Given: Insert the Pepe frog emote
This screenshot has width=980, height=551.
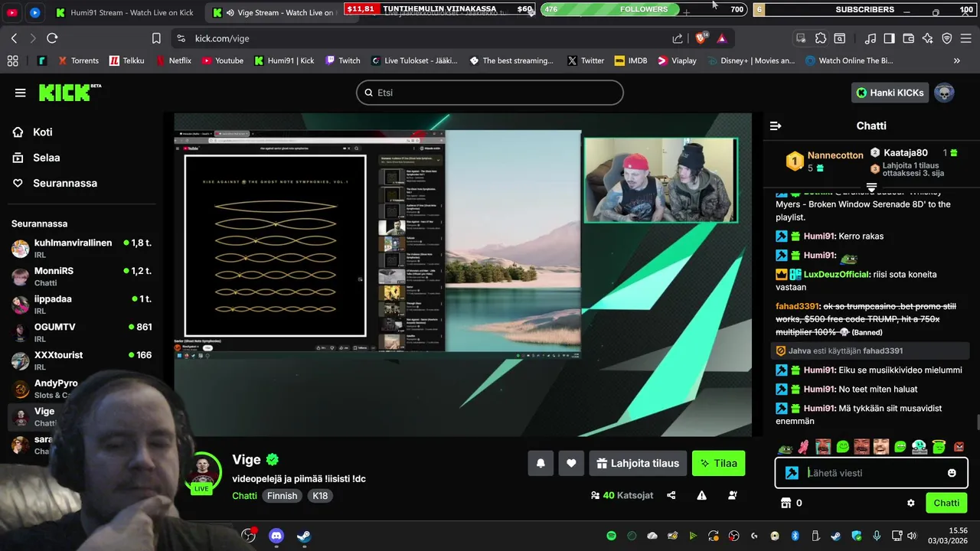Looking at the screenshot, I should click(784, 447).
